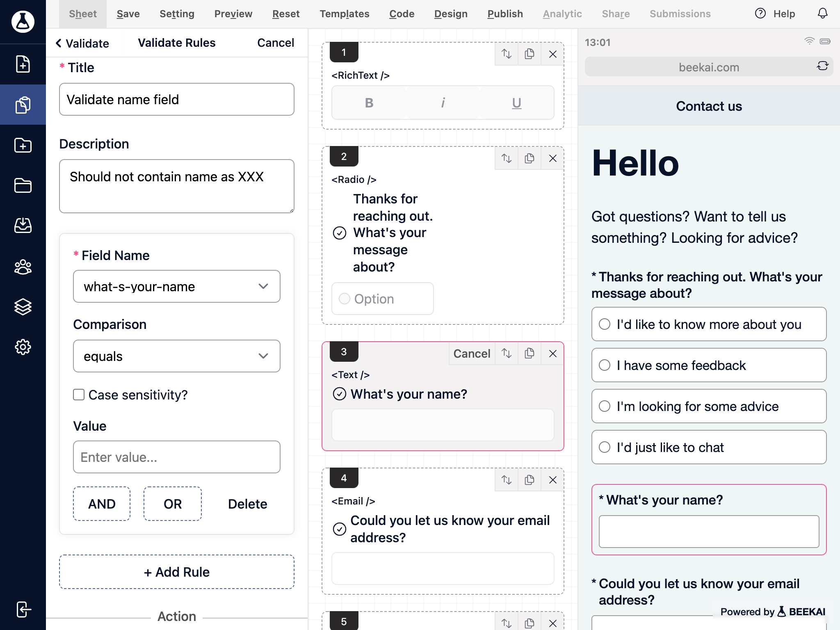Delete this rule
The image size is (840, 630).
pyautogui.click(x=247, y=504)
